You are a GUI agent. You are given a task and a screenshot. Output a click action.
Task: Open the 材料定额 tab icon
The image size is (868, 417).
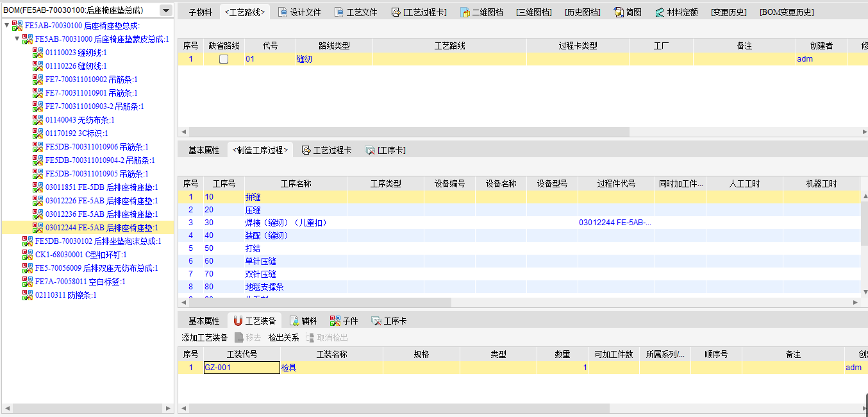tap(660, 12)
